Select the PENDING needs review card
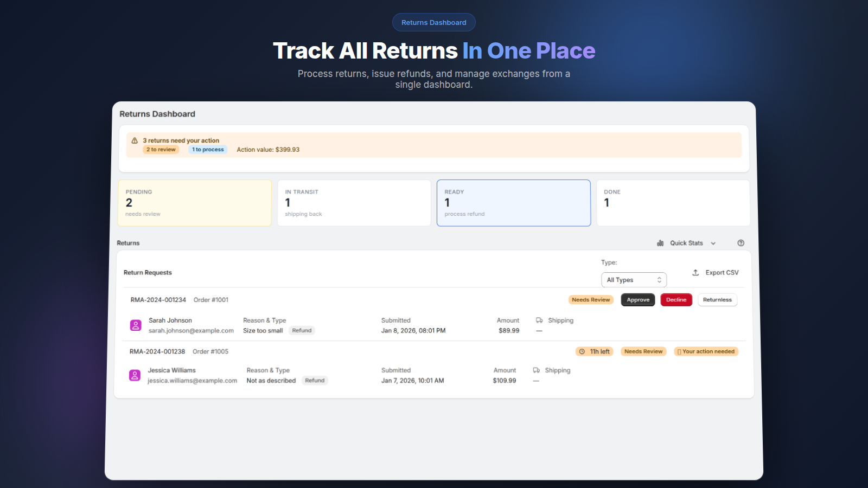The height and width of the screenshot is (488, 868). click(x=194, y=203)
